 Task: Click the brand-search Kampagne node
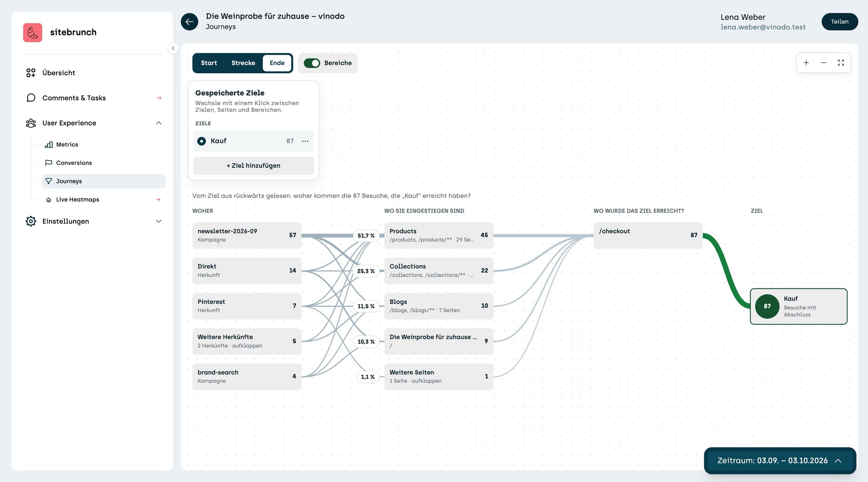pos(247,377)
